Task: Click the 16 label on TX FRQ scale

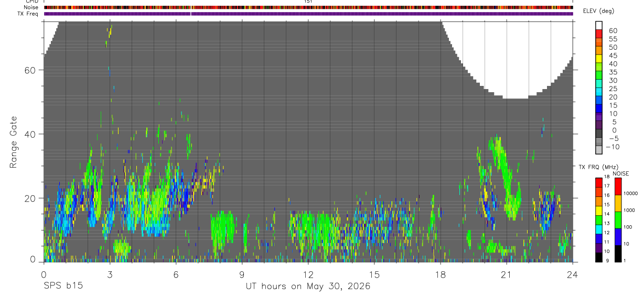Action: (x=607, y=195)
